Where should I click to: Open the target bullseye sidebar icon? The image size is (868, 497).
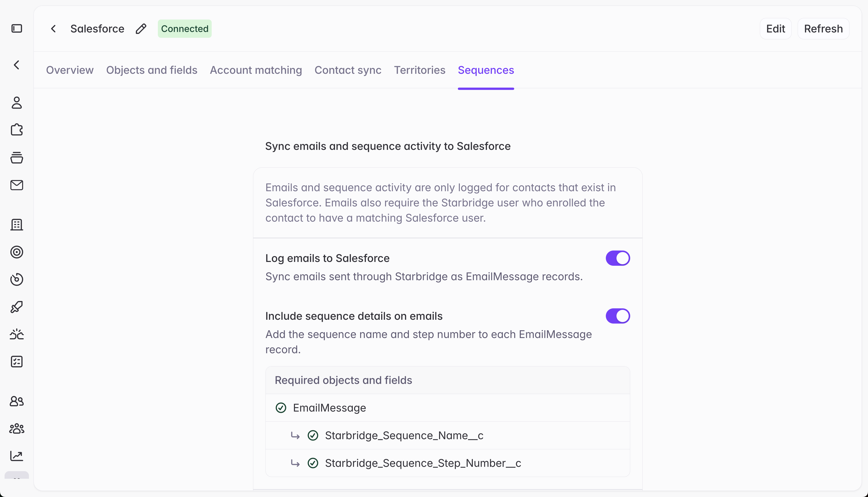pyautogui.click(x=17, y=252)
